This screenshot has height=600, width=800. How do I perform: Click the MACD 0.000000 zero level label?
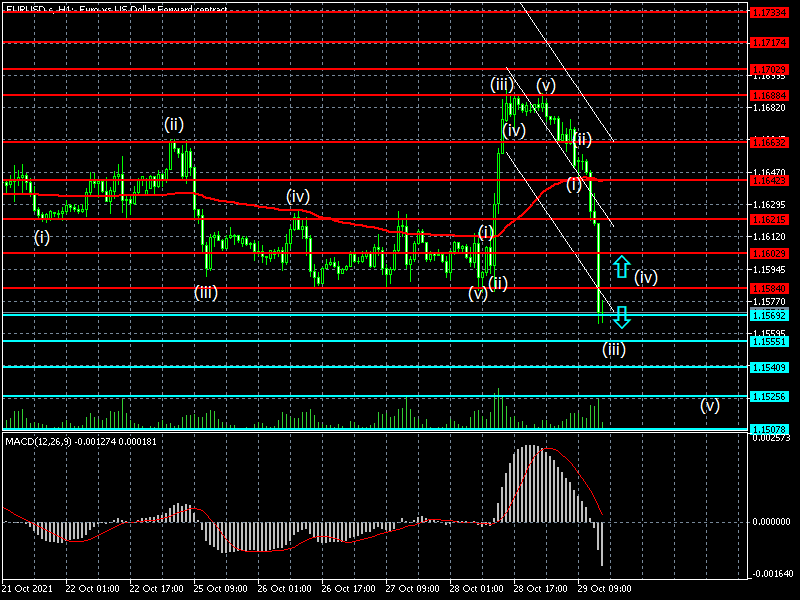coord(770,521)
